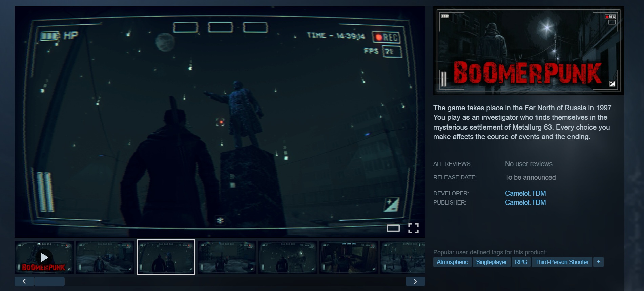
Task: Open the Singleplayer tag
Action: 492,262
